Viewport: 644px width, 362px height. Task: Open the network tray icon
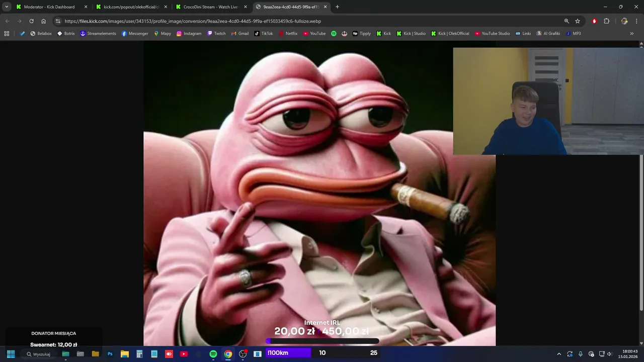click(x=602, y=354)
